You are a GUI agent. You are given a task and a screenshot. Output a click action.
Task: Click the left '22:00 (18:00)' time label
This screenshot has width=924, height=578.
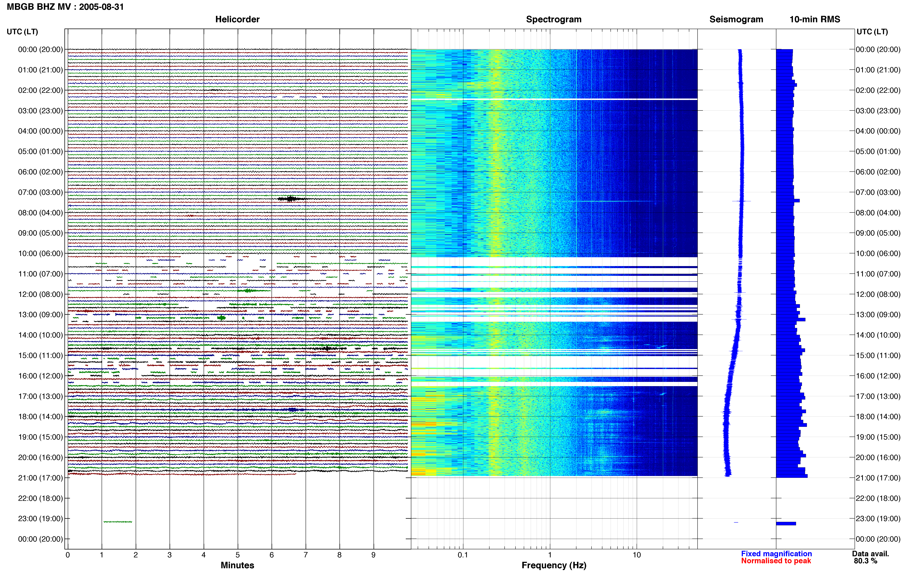[x=41, y=498]
